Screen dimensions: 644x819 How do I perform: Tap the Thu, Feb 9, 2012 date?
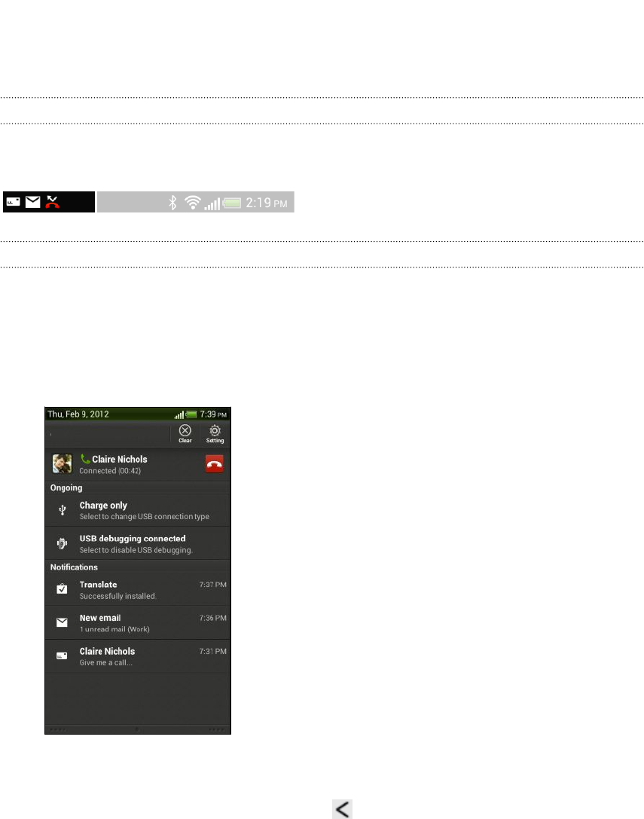[x=78, y=414]
